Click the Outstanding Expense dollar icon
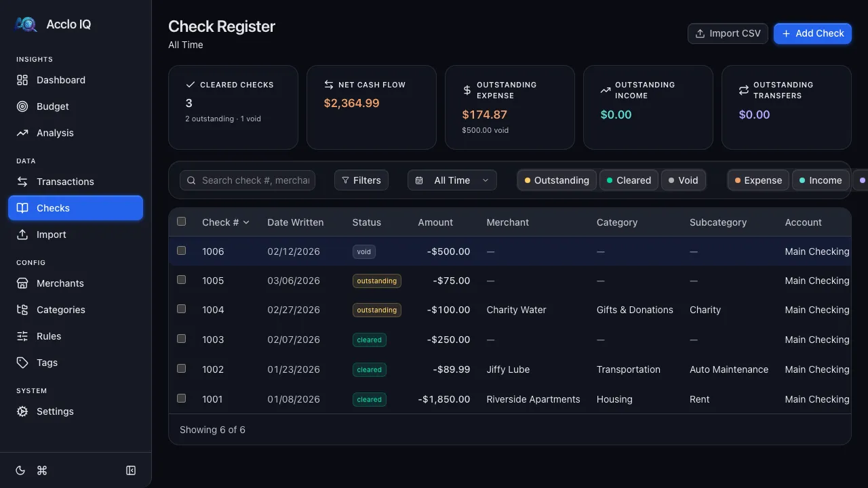Image resolution: width=868 pixels, height=488 pixels. 467,90
